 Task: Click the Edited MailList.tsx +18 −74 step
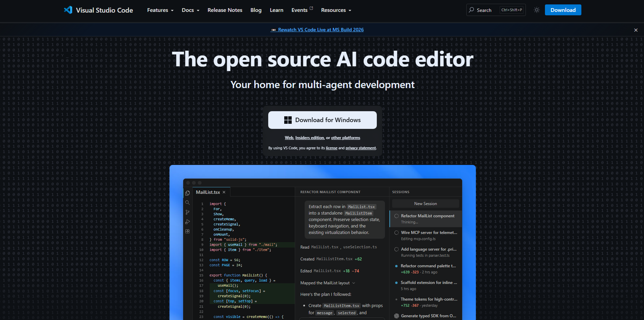(x=330, y=271)
